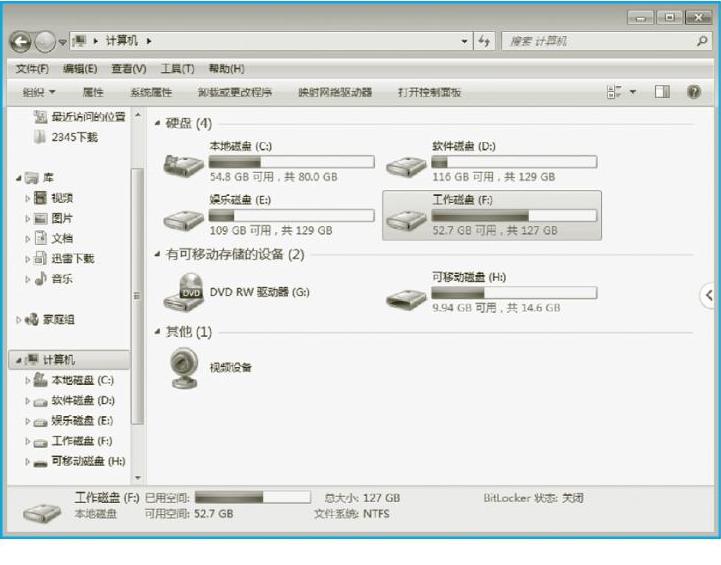Click the magnifier search icon
Image resolution: width=721 pixels, height=565 pixels.
pyautogui.click(x=702, y=41)
